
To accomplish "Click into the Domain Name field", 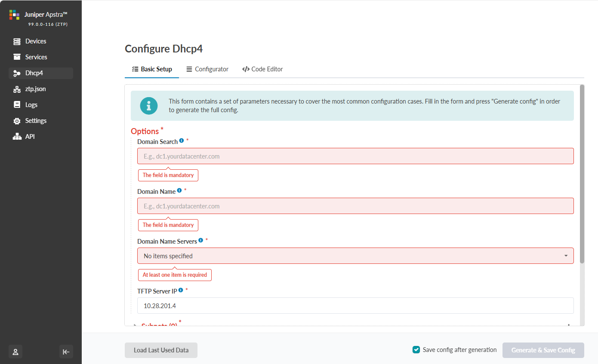I will click(355, 206).
